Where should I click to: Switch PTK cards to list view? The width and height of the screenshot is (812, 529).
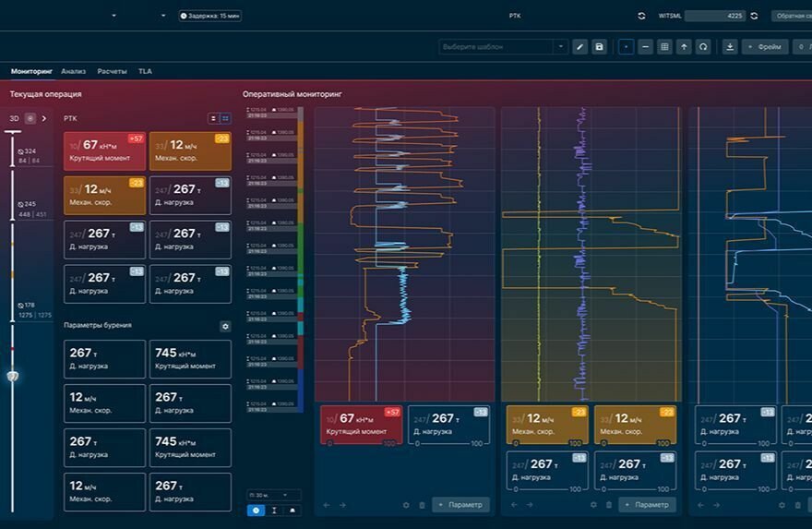(x=213, y=119)
